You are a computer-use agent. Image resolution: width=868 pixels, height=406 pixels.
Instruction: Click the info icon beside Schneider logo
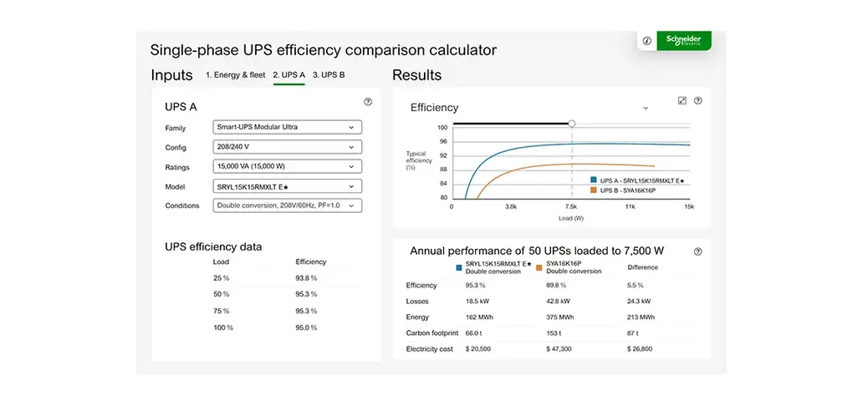(646, 41)
